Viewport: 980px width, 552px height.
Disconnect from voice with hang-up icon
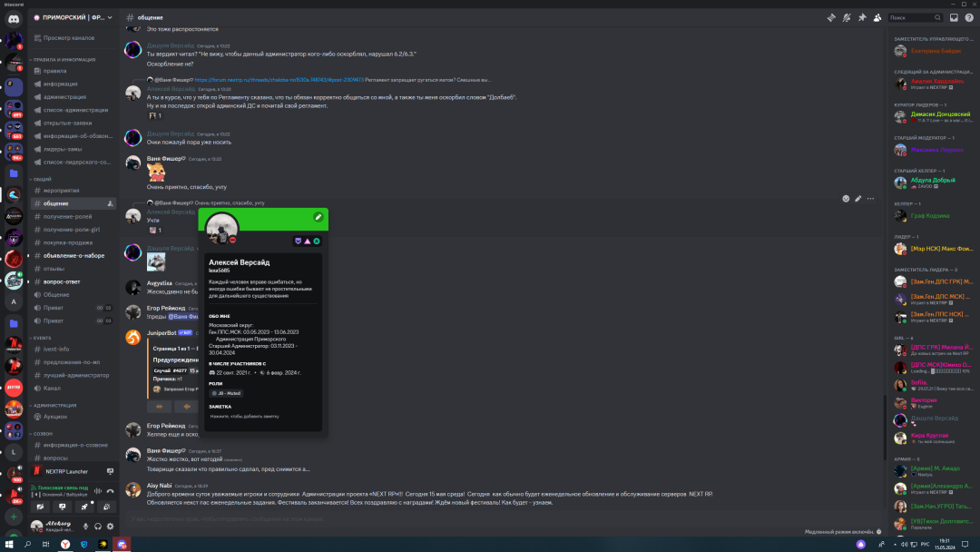[110, 491]
